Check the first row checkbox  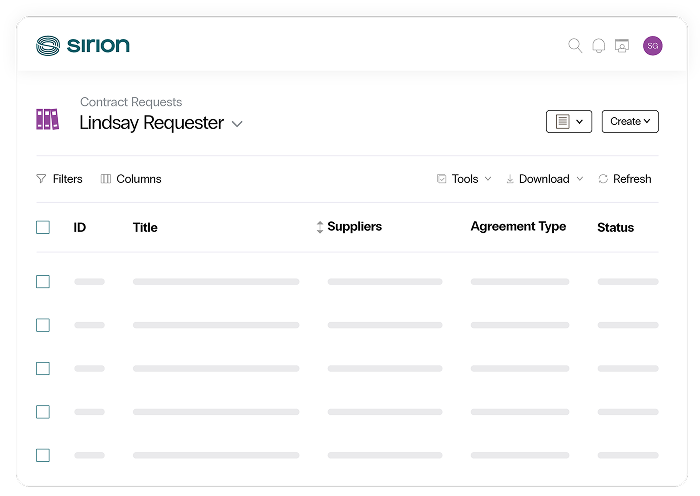[43, 282]
